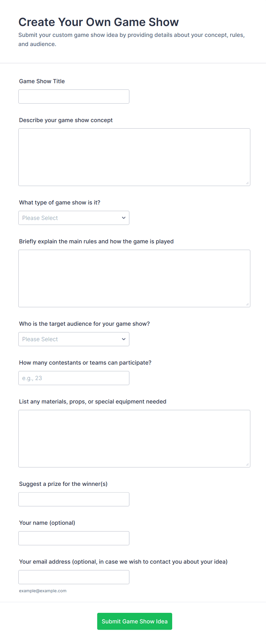266x644 pixels.
Task: Click the "Game Show Title" label
Action: (x=42, y=81)
